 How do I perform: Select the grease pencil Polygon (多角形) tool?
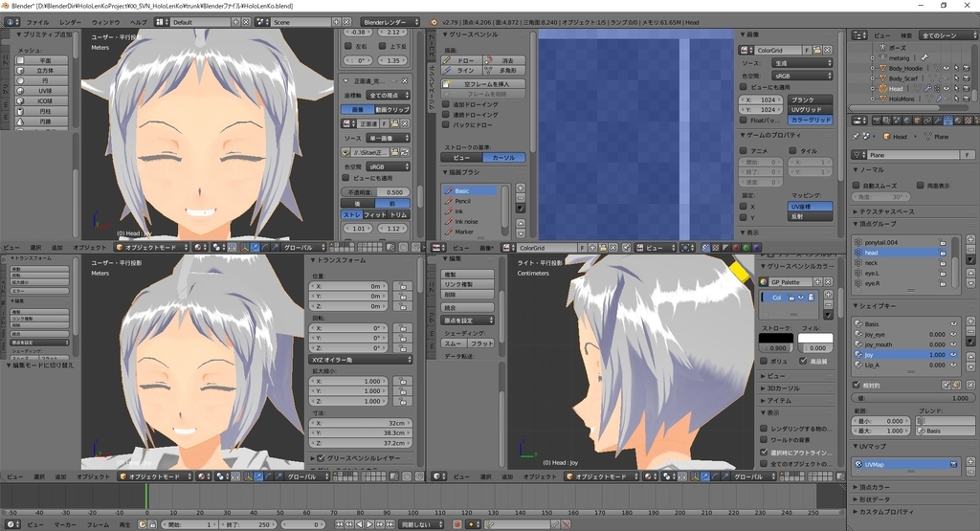(503, 71)
